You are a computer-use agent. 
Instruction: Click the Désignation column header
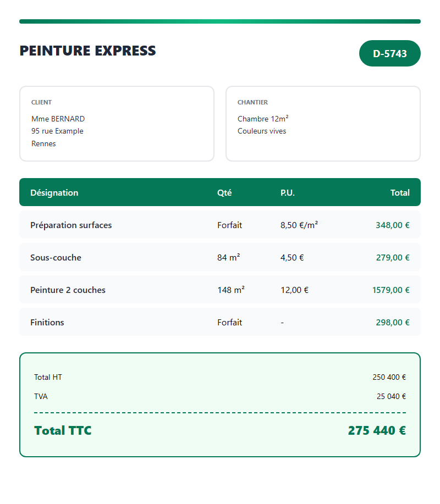54,192
